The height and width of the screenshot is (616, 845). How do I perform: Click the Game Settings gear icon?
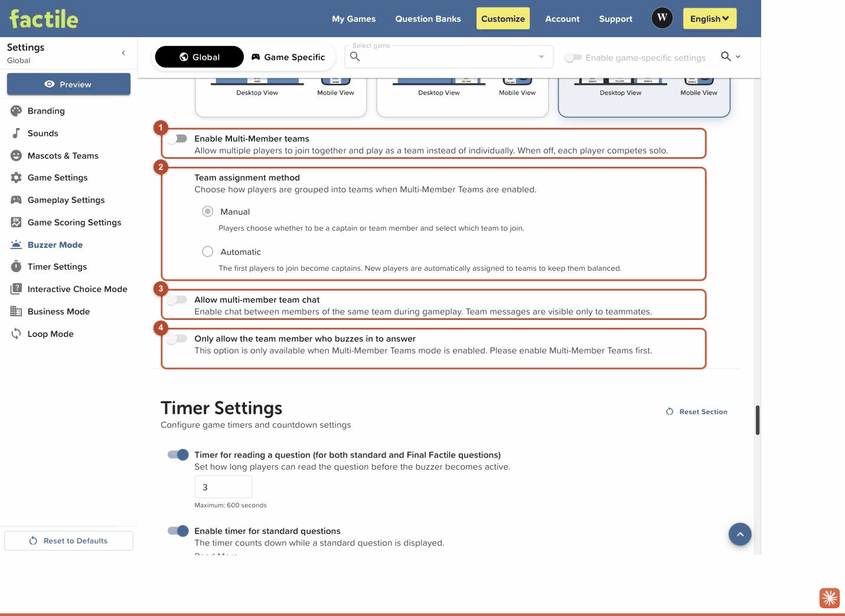click(x=17, y=178)
